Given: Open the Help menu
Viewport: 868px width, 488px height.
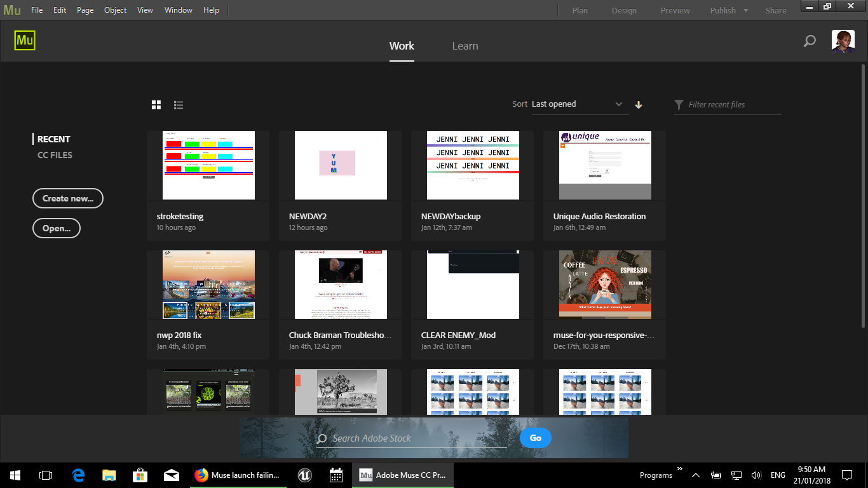Looking at the screenshot, I should (211, 10).
